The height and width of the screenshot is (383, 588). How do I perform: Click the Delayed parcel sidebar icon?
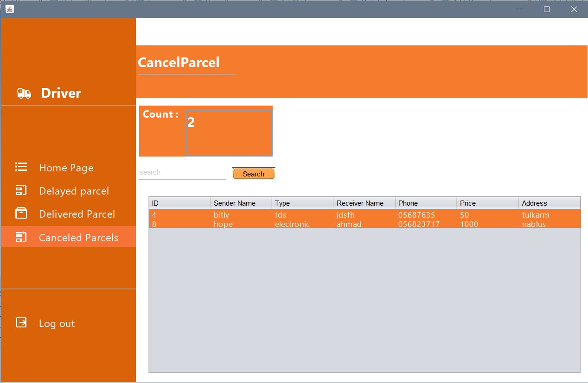[x=21, y=190]
